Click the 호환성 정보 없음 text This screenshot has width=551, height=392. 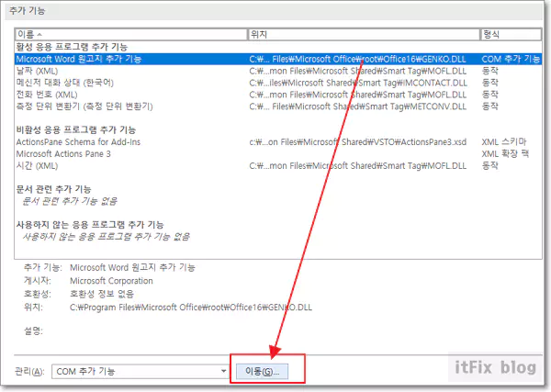pos(102,294)
